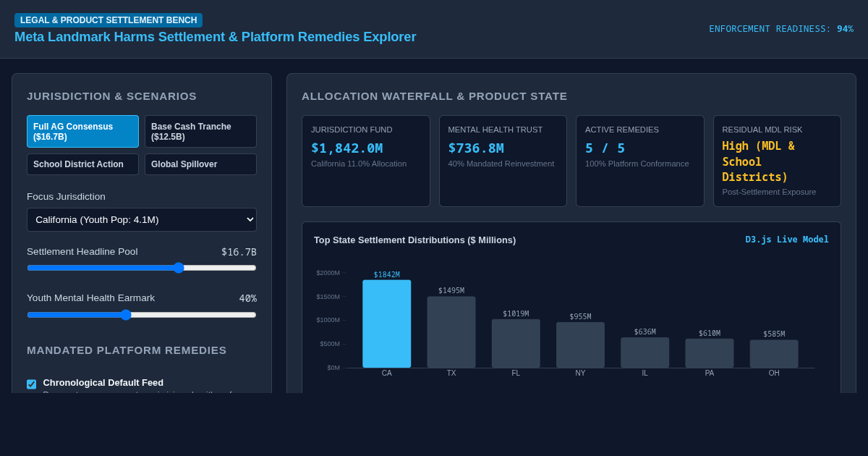Adjust Youth Mental Health Earmark slider

pos(142,315)
